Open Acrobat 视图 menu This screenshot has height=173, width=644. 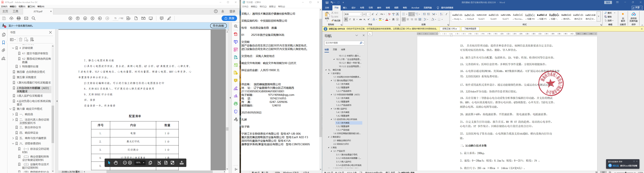tap(22, 7)
